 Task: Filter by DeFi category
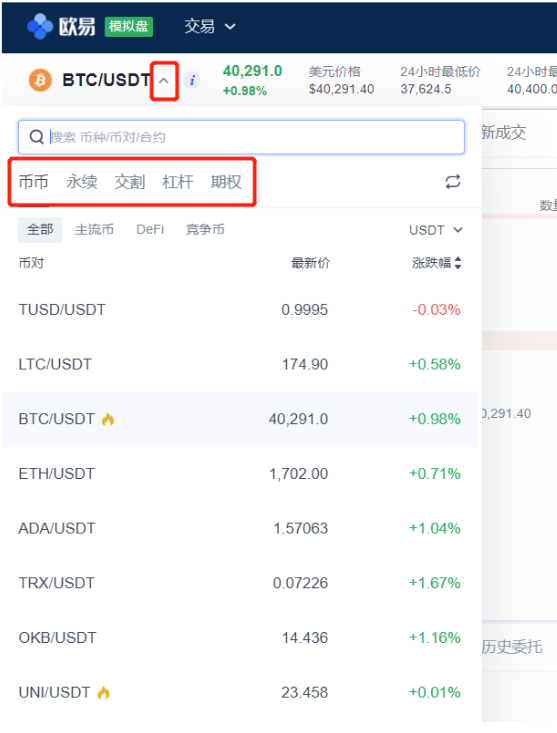click(150, 230)
